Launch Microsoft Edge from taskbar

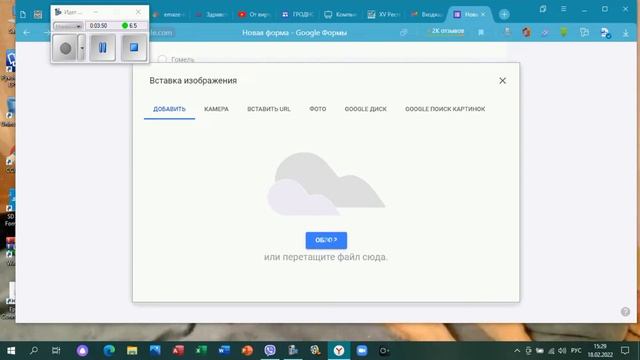(x=109, y=351)
